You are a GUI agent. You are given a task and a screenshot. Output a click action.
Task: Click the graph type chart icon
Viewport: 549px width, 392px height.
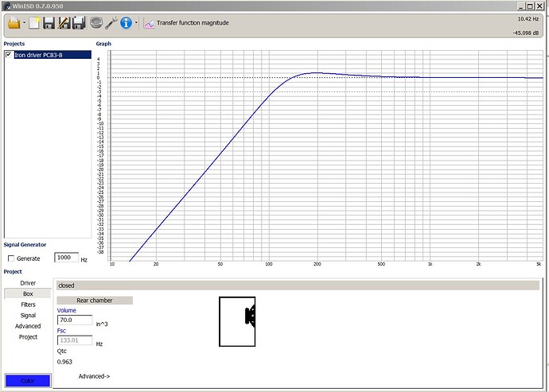tap(149, 23)
